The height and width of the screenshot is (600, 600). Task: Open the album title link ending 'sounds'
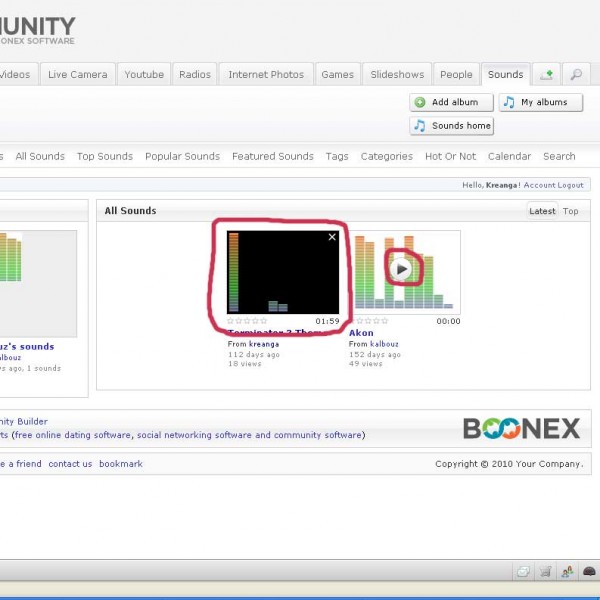point(27,347)
